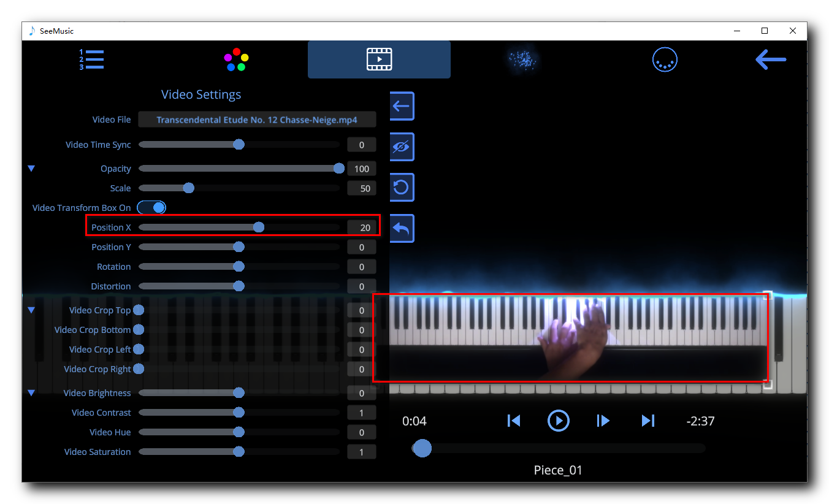Step forward one frame
The image size is (829, 504).
603,421
